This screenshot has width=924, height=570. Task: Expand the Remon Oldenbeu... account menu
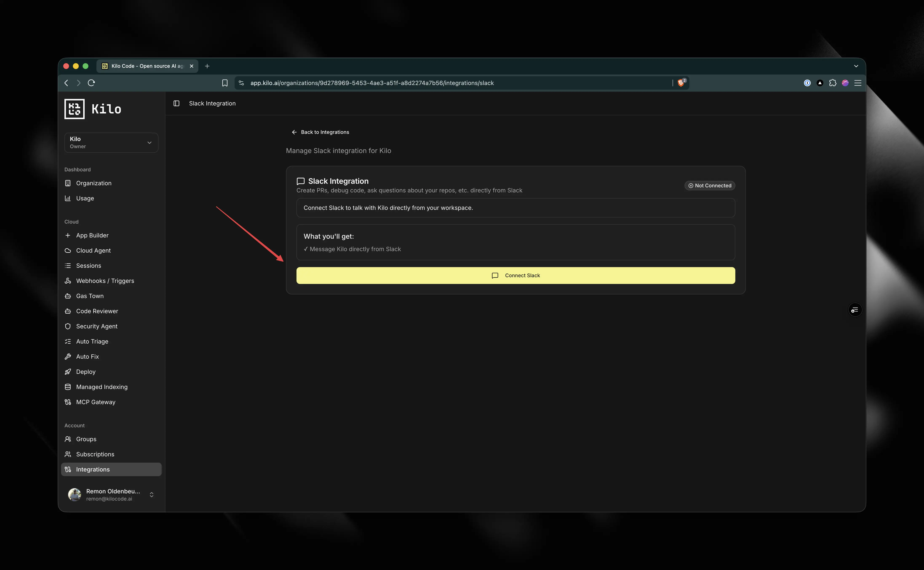click(111, 495)
